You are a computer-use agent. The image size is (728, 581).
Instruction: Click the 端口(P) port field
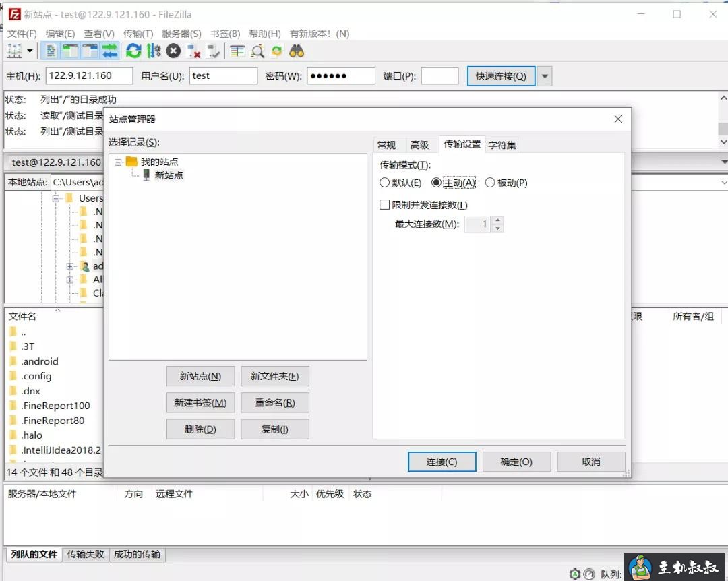click(x=439, y=75)
